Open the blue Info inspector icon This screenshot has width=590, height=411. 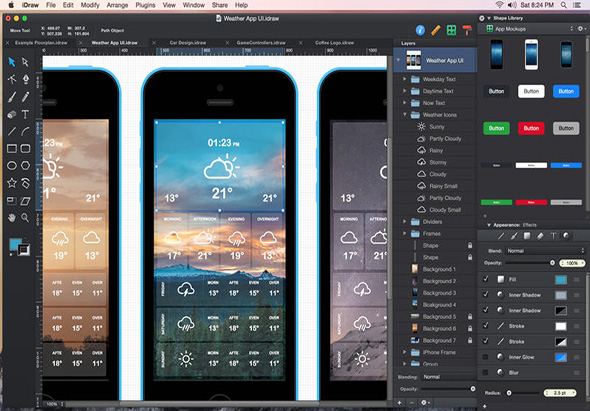point(420,30)
